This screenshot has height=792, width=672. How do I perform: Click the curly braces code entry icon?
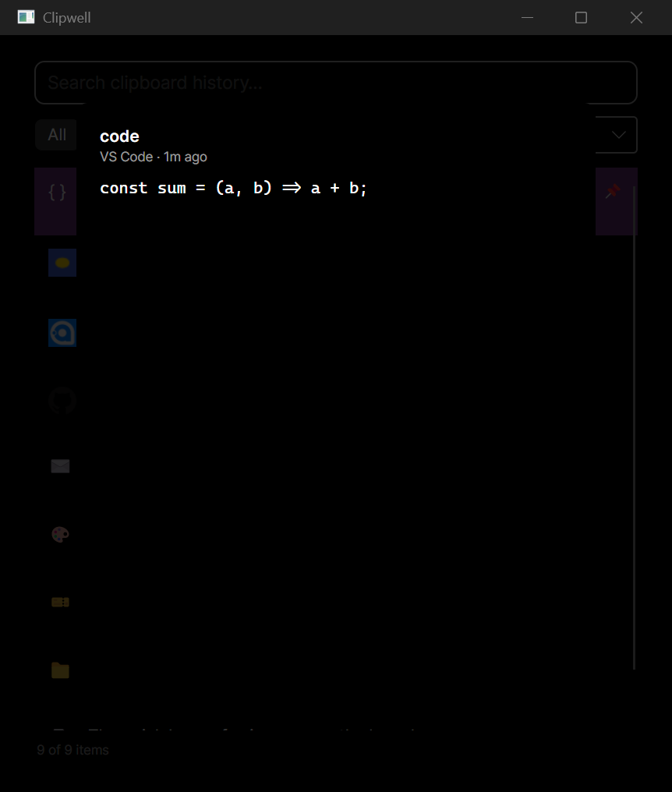57,193
